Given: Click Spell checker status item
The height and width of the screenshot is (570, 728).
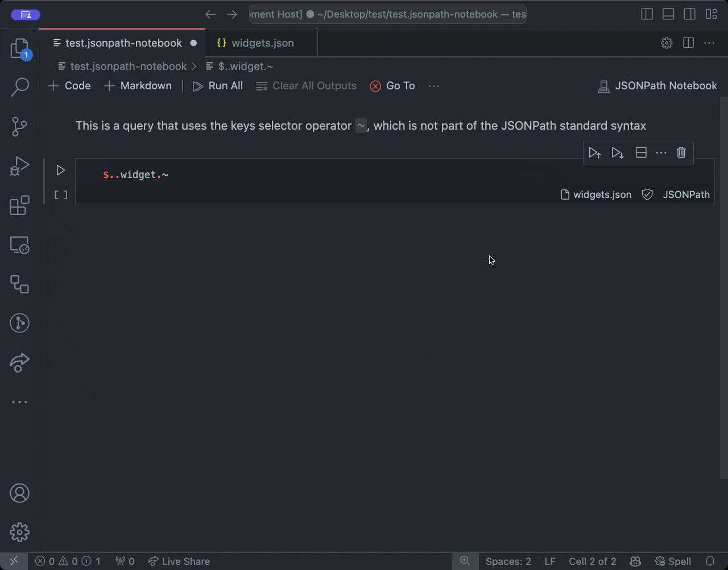Looking at the screenshot, I should [x=673, y=561].
